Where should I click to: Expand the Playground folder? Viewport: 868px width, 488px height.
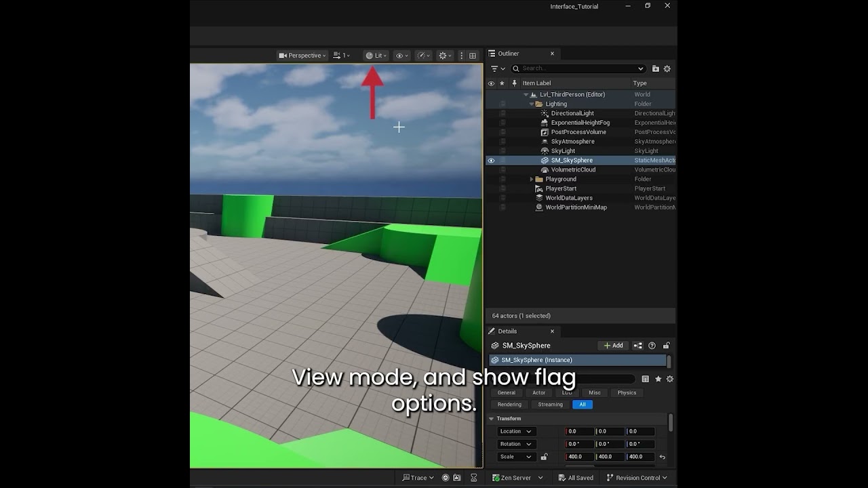tap(532, 180)
